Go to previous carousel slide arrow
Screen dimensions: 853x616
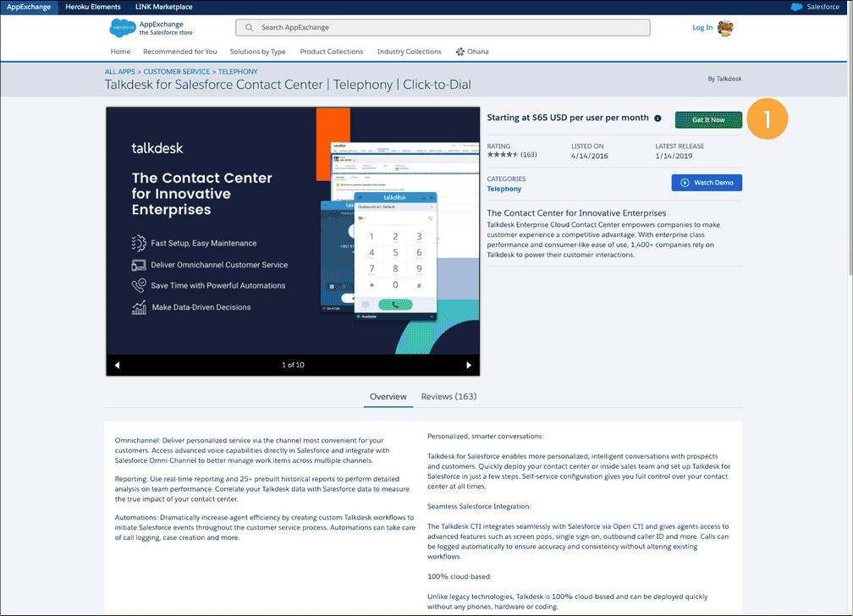coord(117,365)
